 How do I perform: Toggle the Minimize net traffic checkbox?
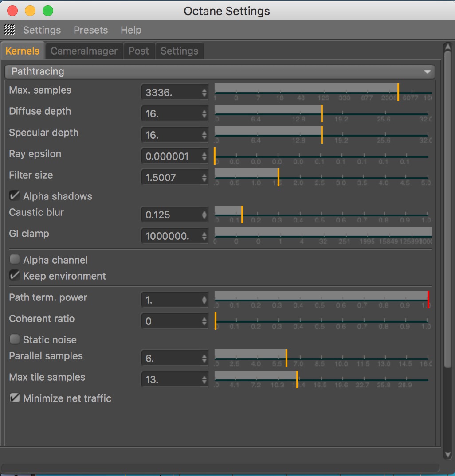tap(14, 398)
